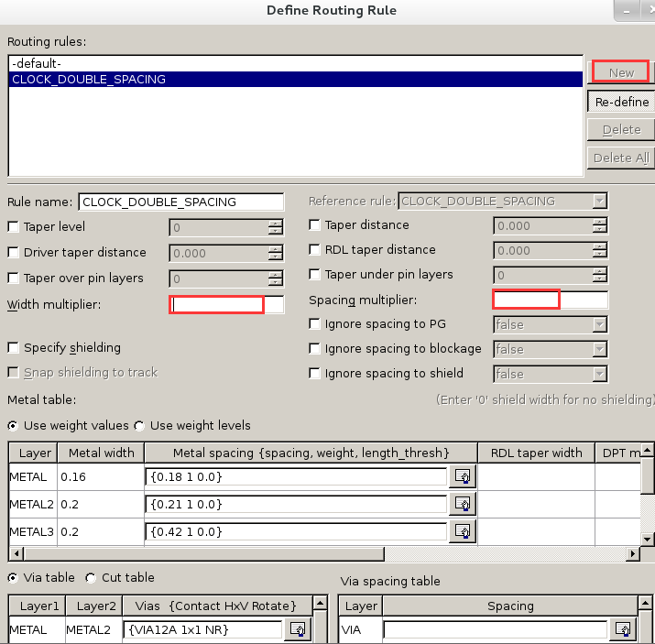Image resolution: width=655 pixels, height=644 pixels.
Task: Check the Taper distance option
Action: 314,224
